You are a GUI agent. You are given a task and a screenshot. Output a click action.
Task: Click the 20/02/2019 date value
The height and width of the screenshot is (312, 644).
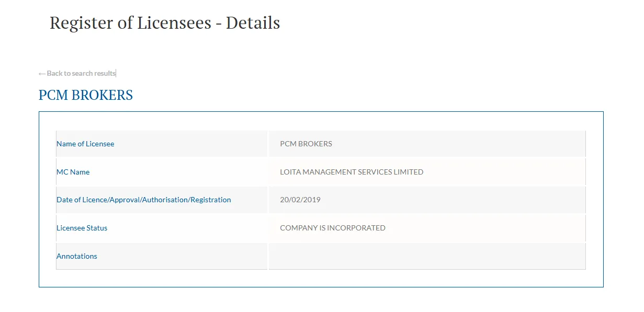coord(300,200)
